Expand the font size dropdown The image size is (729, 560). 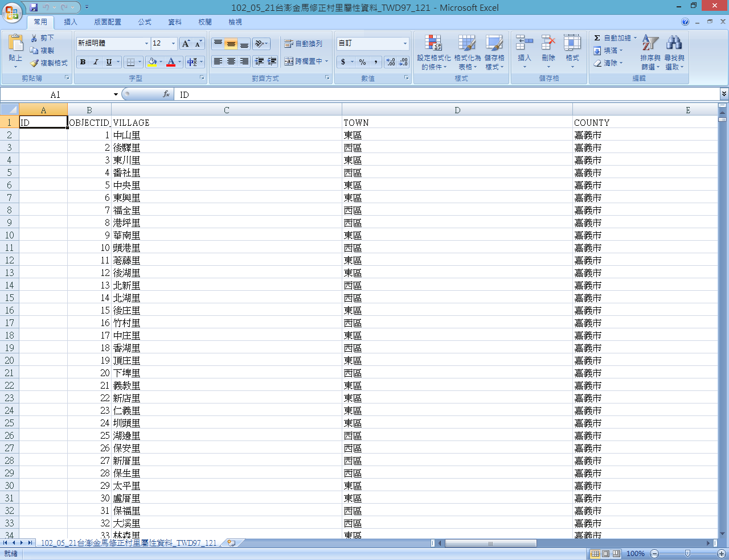(173, 44)
